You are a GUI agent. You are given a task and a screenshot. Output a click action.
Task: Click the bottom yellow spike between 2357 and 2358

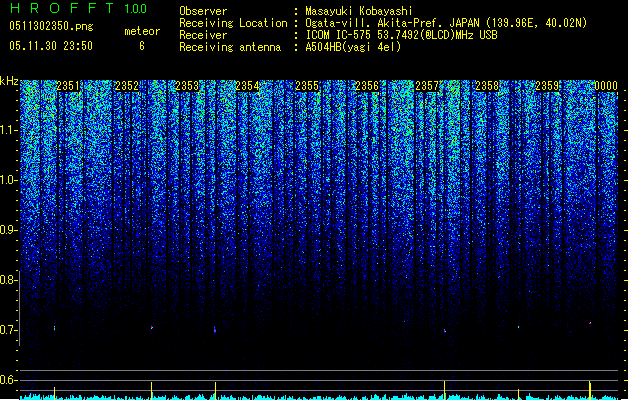point(445,390)
